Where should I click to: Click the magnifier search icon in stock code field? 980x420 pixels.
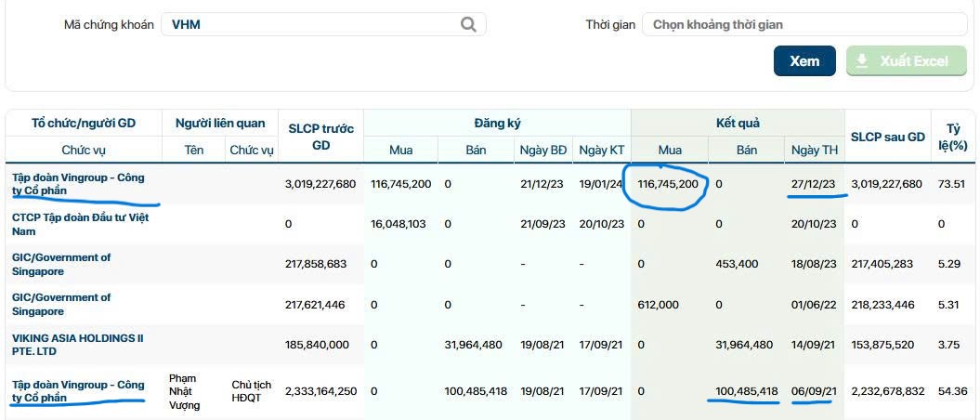468,25
